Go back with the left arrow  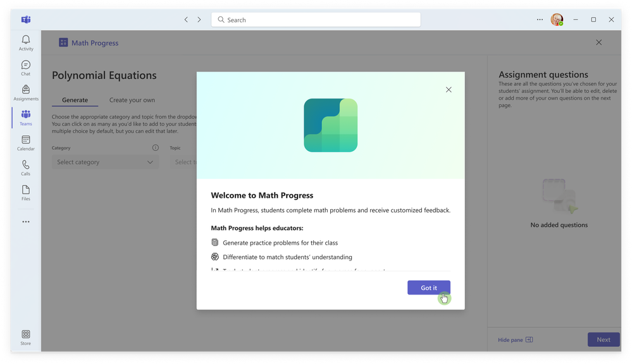coord(186,20)
